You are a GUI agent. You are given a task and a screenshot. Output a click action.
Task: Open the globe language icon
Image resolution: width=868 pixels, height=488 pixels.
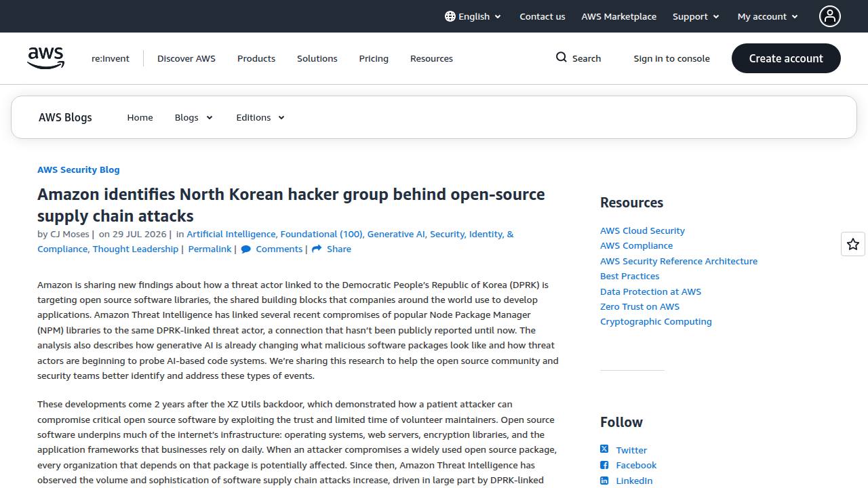tap(450, 16)
